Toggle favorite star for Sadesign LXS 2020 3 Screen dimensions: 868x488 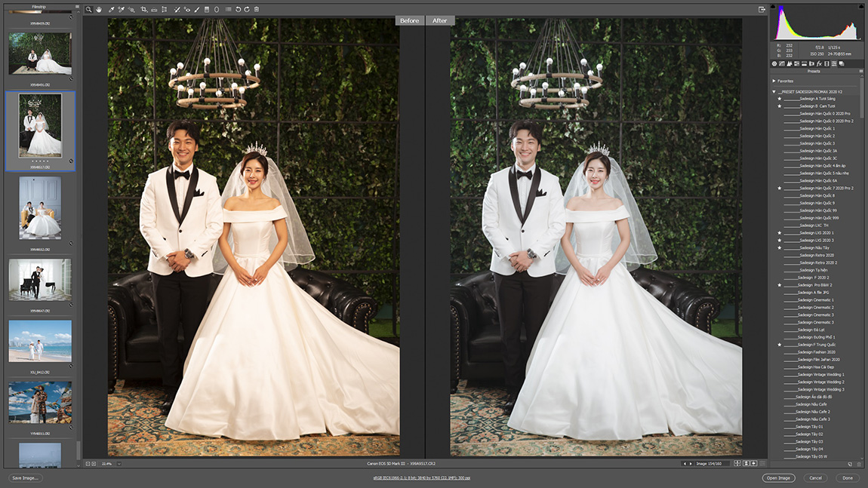(x=780, y=240)
